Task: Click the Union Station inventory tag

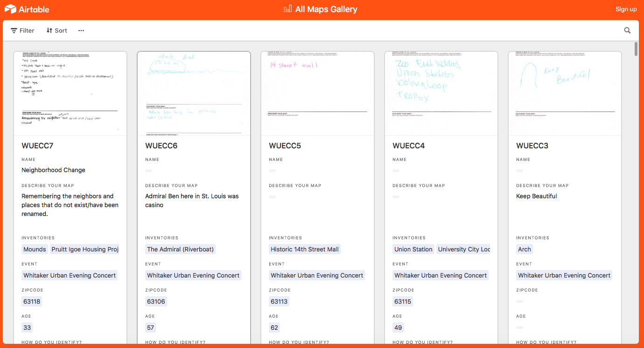Action: pyautogui.click(x=413, y=249)
